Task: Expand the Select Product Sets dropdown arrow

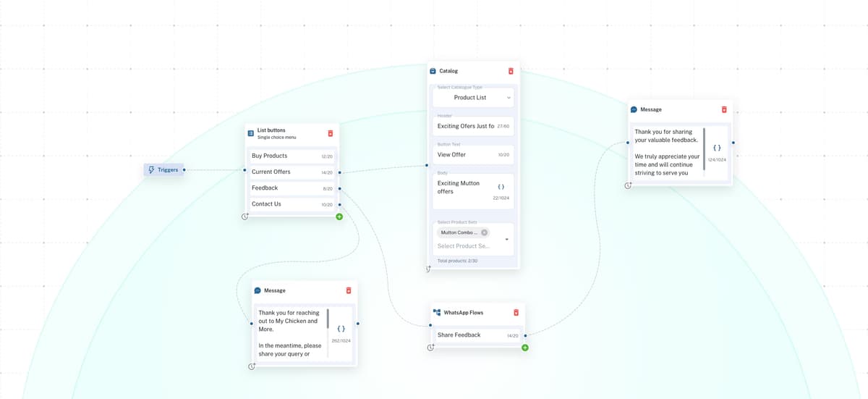Action: 506,239
